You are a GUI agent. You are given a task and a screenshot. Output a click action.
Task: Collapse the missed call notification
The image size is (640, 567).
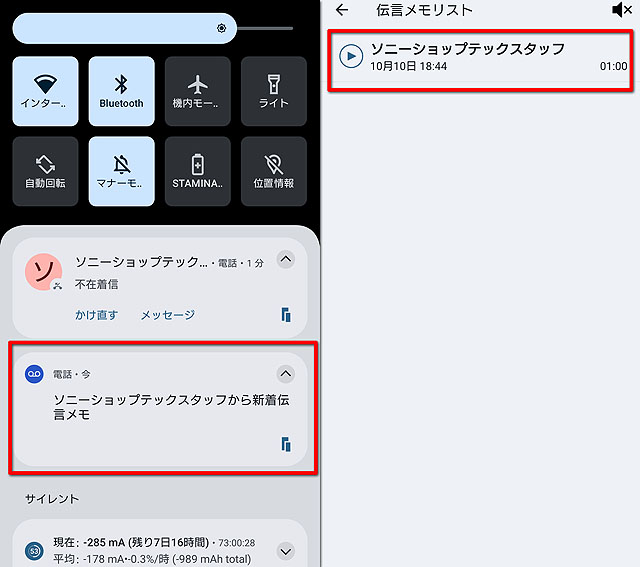coord(286,259)
